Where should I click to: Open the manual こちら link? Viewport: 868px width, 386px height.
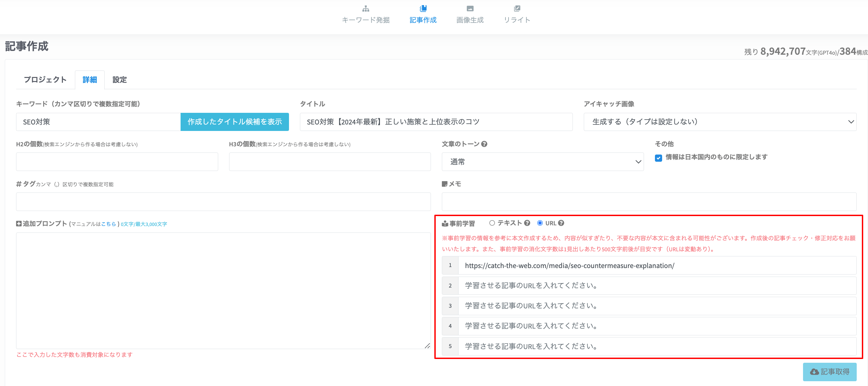[108, 224]
